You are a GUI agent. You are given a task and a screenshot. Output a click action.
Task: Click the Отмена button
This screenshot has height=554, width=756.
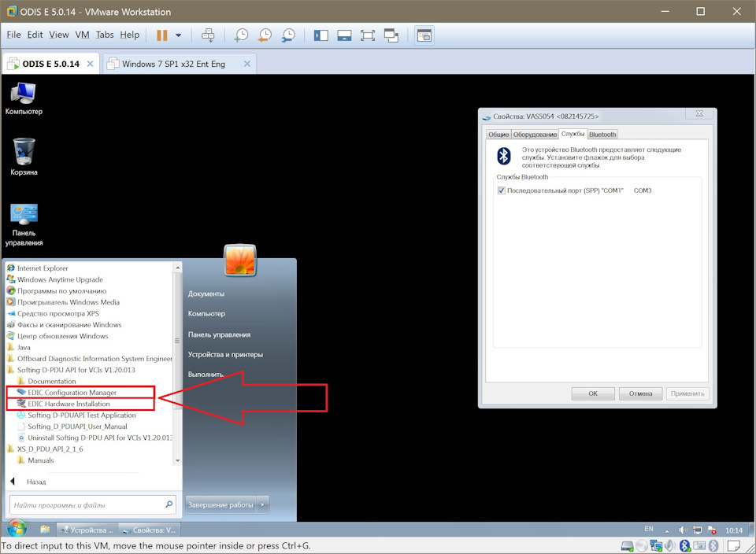640,393
